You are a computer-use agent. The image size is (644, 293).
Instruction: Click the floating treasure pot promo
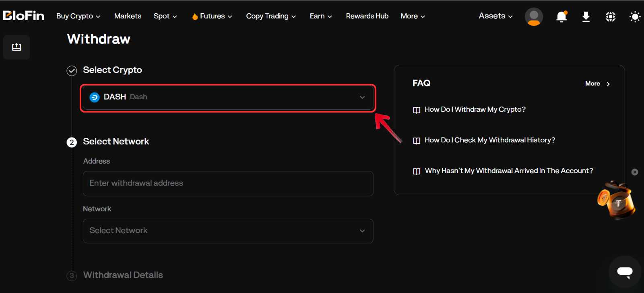[617, 200]
